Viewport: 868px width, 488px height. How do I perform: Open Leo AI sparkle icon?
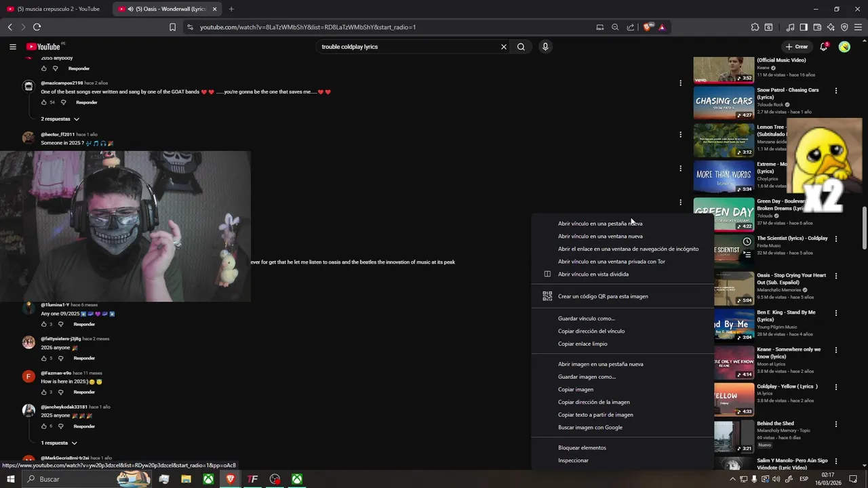click(831, 27)
